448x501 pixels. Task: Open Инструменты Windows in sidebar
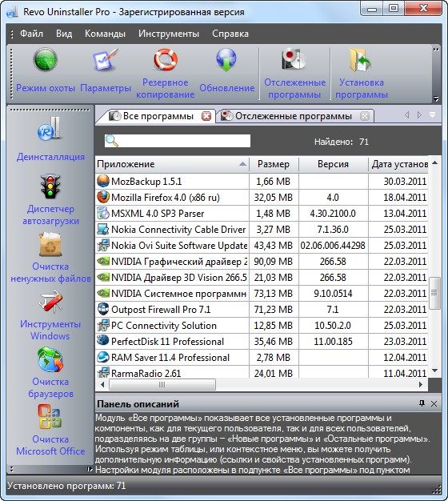click(50, 313)
